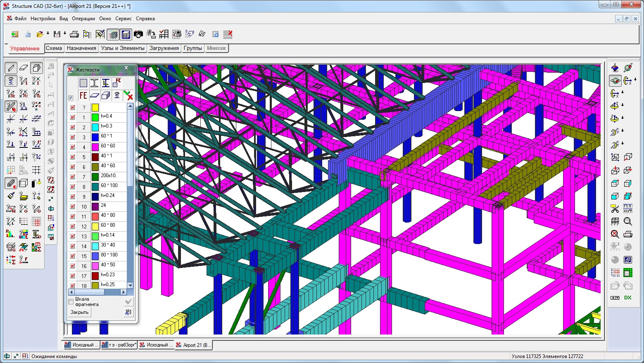644x363 pixels.
Task: Click the magnifier zoom icon in right toolbar
Action: [628, 221]
